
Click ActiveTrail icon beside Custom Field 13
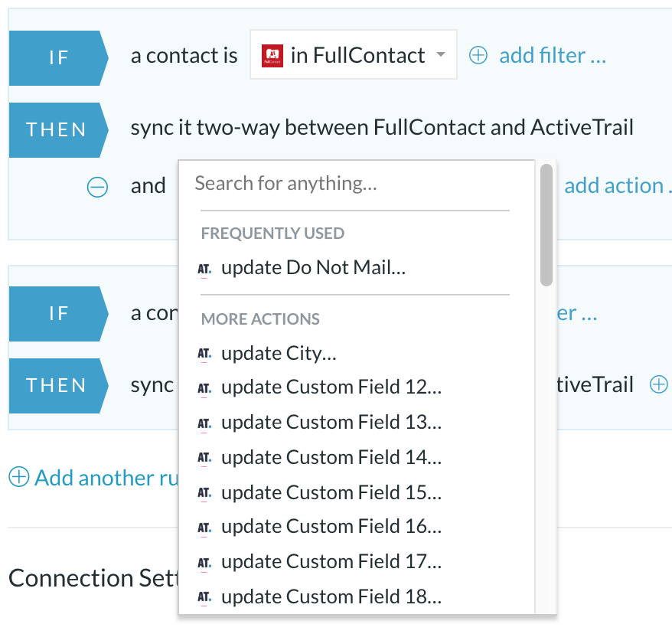(204, 424)
